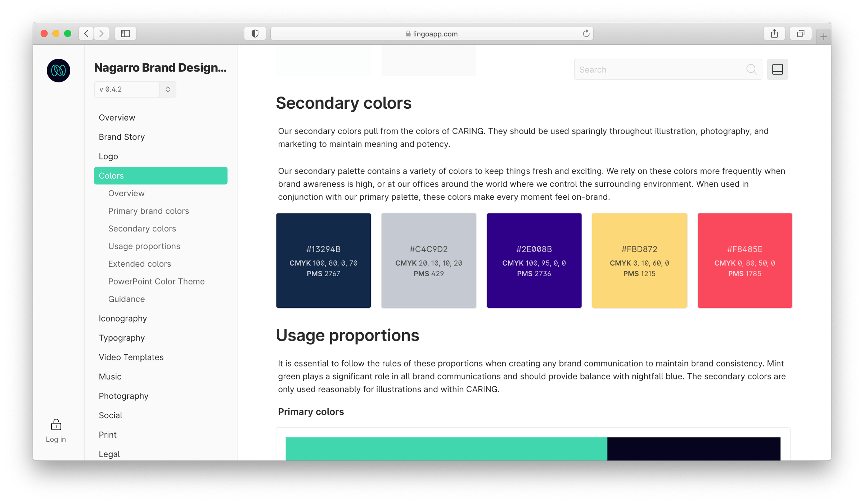Open the Secondary colors subsection
The image size is (864, 504).
coord(142,228)
